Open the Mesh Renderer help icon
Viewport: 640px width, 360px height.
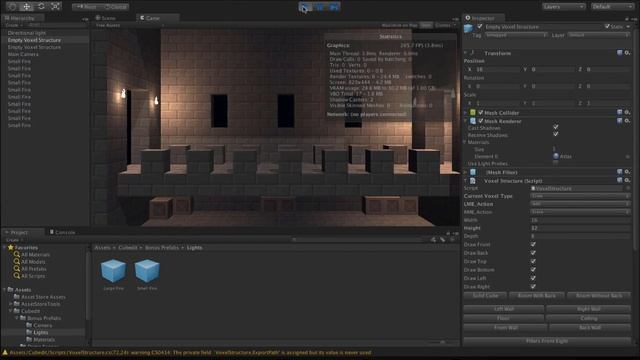click(620, 121)
